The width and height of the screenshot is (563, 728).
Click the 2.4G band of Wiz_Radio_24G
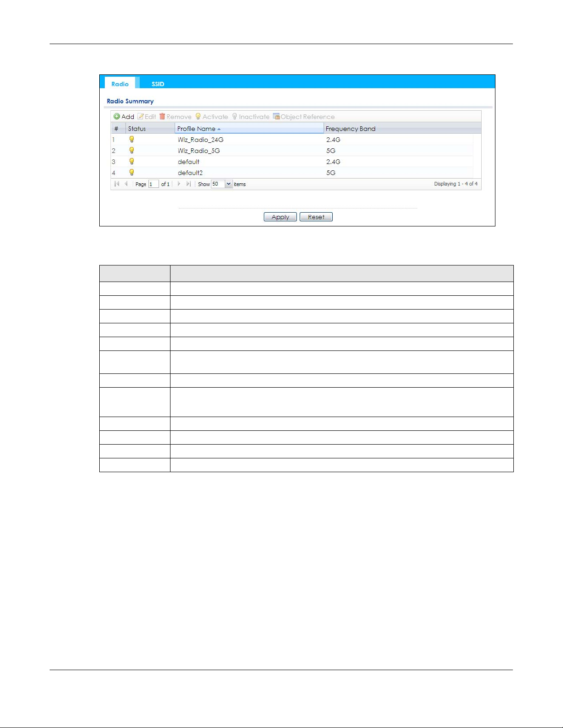(x=333, y=140)
